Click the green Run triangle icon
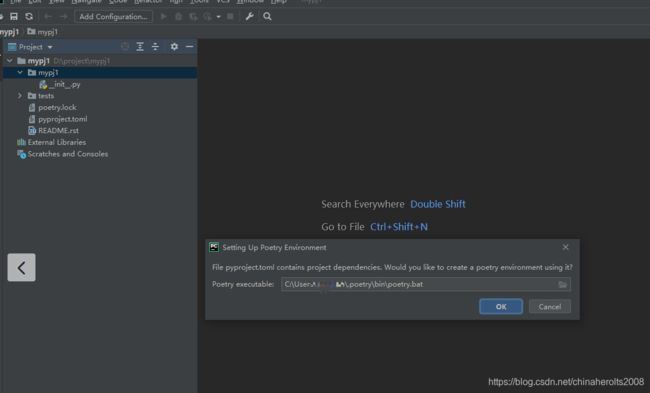Viewport: 650px width, 393px height. tap(164, 17)
